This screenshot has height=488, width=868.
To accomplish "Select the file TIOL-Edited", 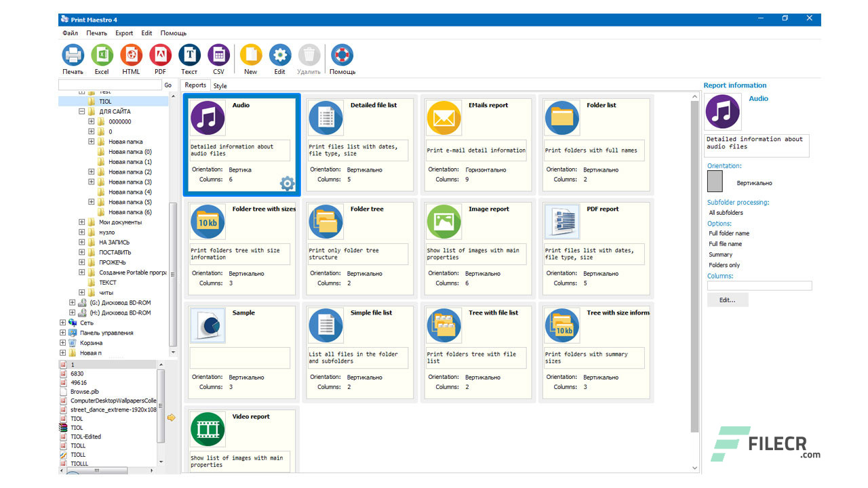I will 85,437.
